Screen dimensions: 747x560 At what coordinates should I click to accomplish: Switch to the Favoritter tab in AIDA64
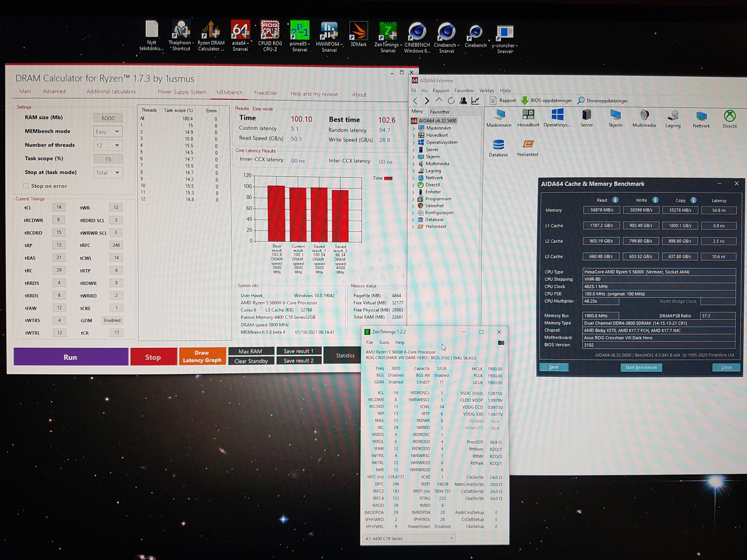(x=439, y=112)
